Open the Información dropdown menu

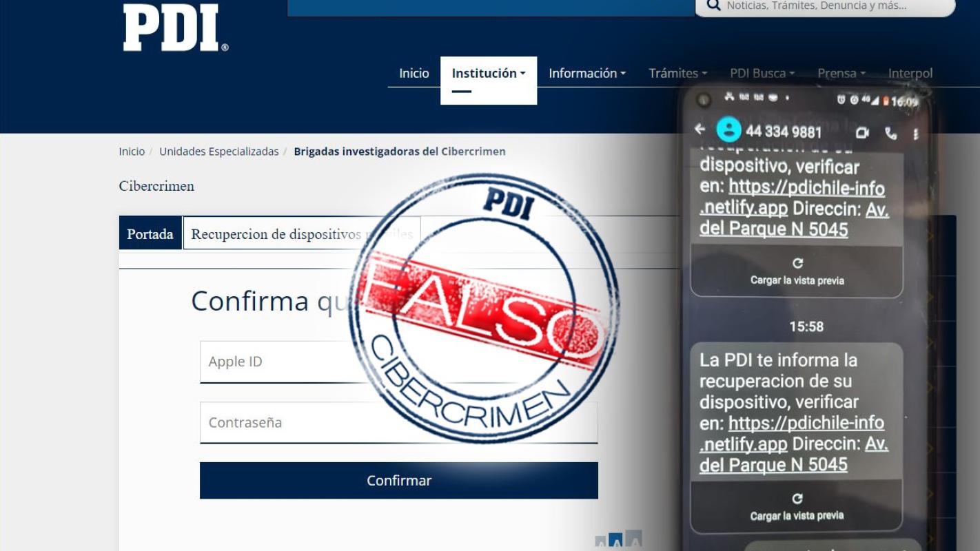[x=586, y=73]
